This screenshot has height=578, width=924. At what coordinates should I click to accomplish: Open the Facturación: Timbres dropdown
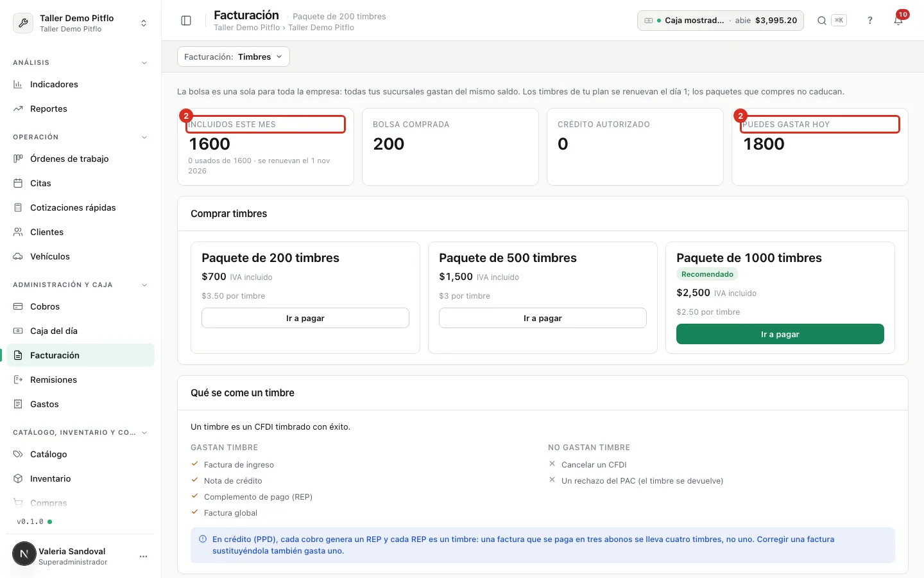[234, 57]
